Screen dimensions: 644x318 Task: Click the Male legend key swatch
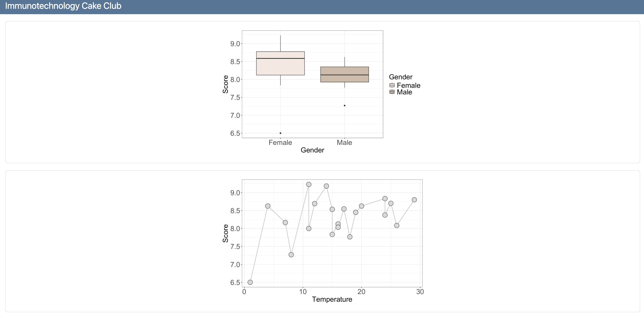(392, 92)
